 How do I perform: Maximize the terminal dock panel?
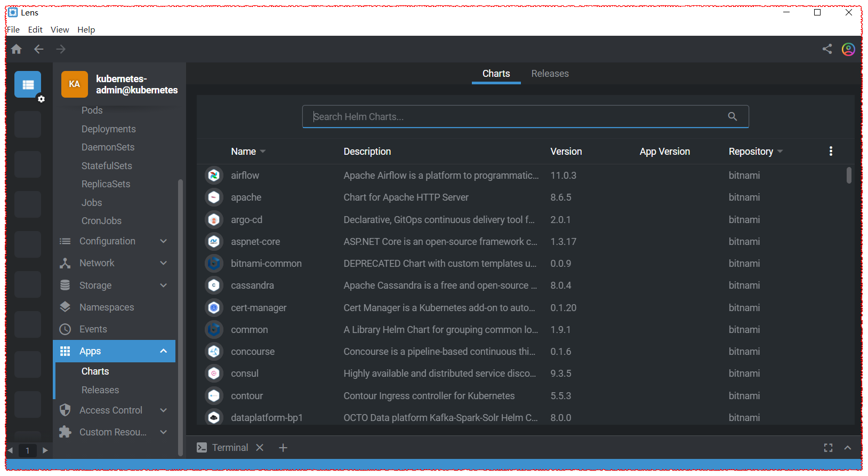coord(828,448)
